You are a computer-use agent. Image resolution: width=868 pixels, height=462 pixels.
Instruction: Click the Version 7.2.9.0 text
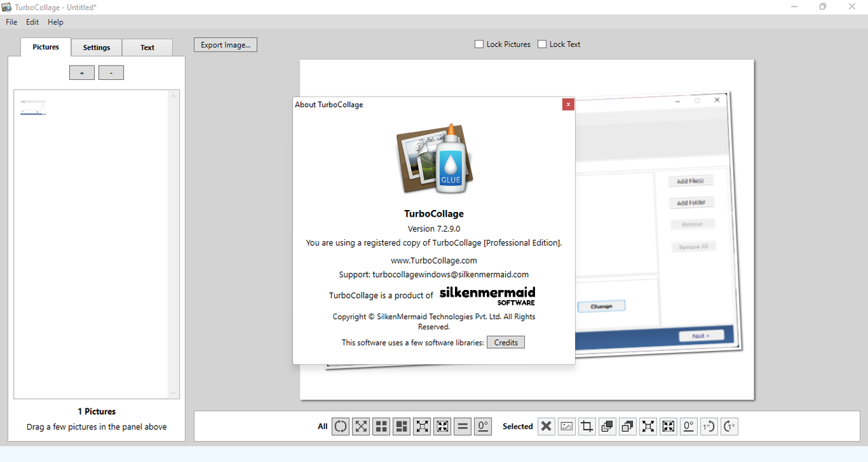click(434, 229)
